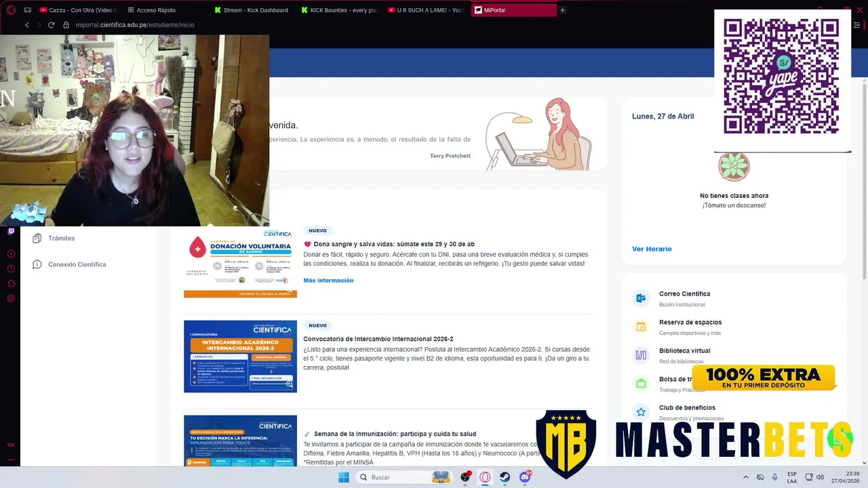Click the Conexión Científica info bubble icon

point(37,264)
